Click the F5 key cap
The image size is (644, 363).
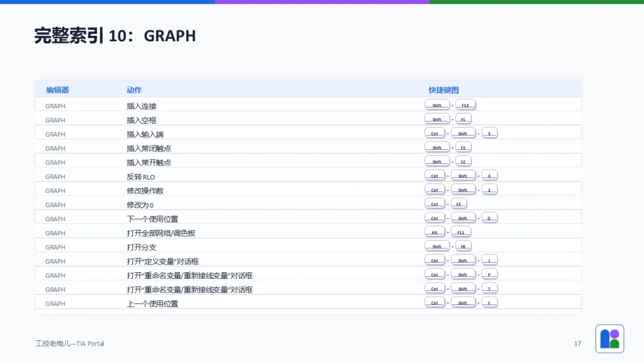(463, 119)
